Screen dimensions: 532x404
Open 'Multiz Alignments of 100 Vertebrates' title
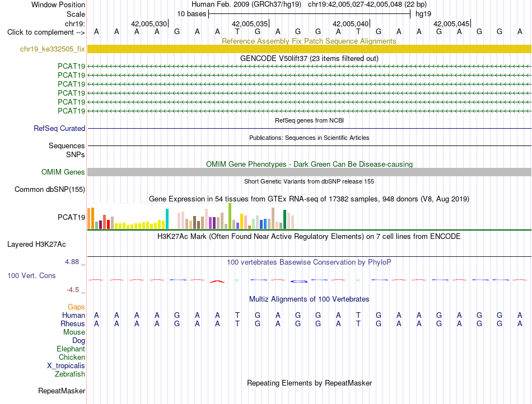309,299
